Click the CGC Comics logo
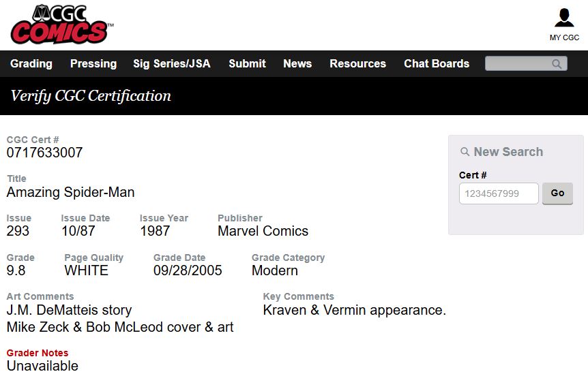The image size is (588, 374). click(62, 25)
